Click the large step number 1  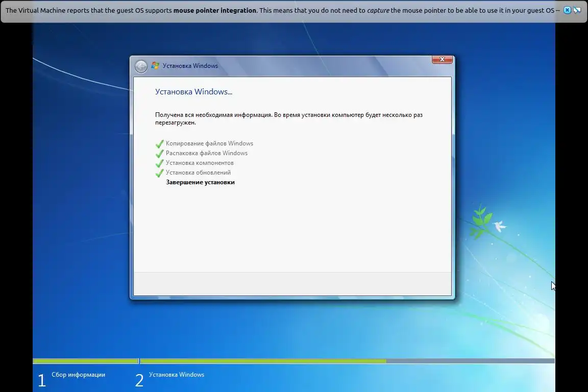click(42, 380)
